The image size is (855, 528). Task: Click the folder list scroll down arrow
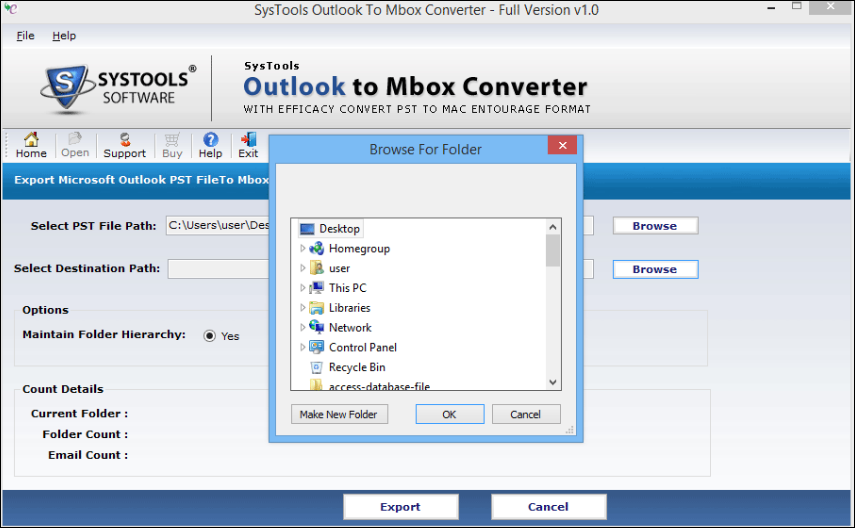pyautogui.click(x=553, y=382)
